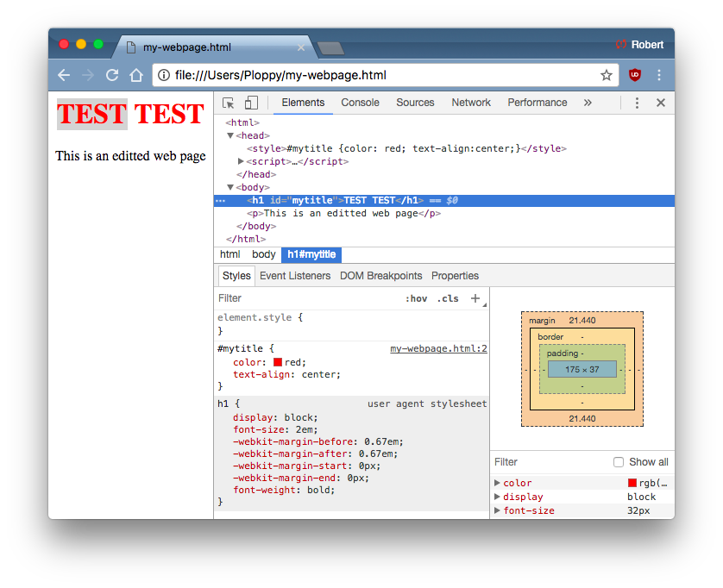Click the TEST TEST heading on page
723x588 pixels.
(130, 114)
